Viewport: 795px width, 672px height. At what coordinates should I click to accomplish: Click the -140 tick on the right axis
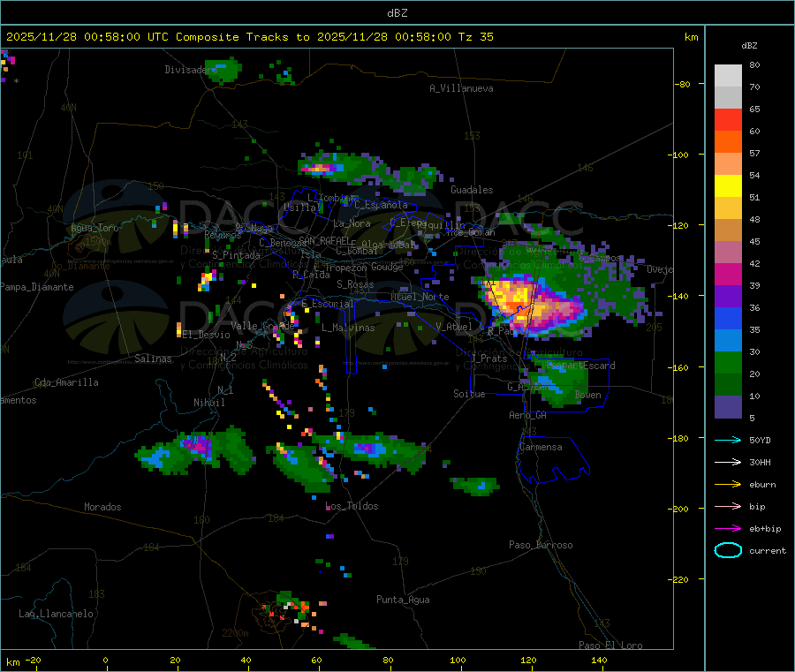tap(681, 296)
